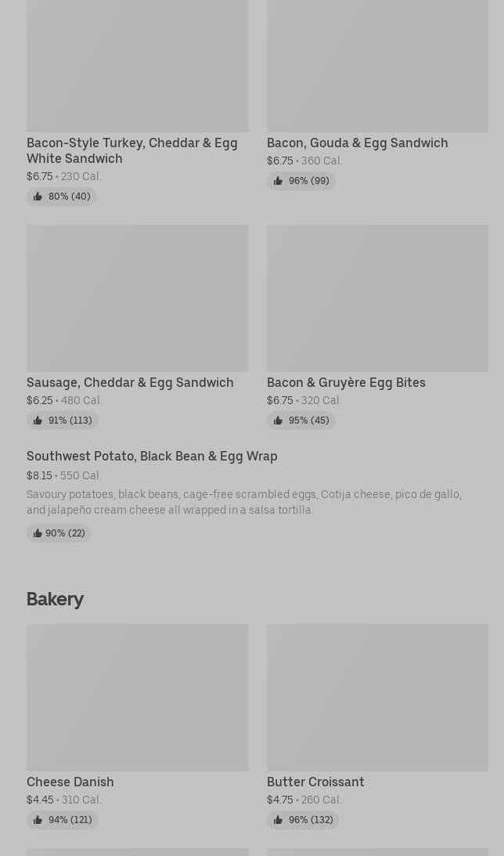Open the Sausage, Cheddar & Egg Sandwich image
The image size is (504, 856).
[137, 298]
